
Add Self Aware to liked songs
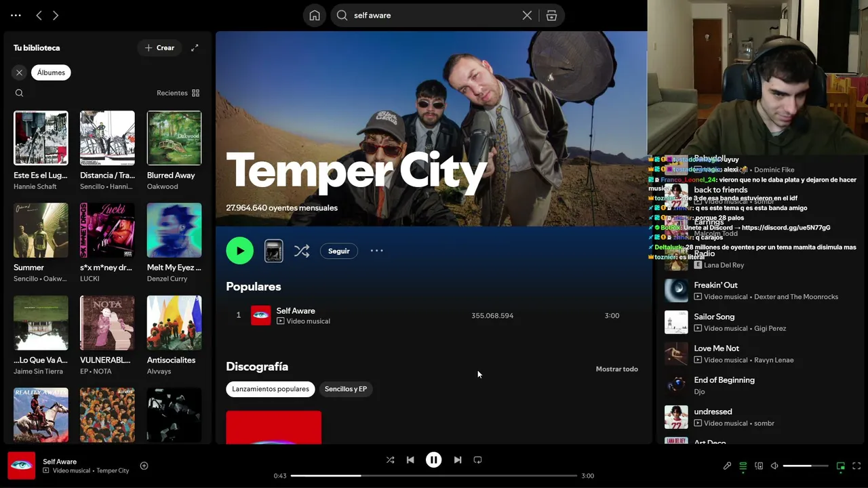(144, 466)
